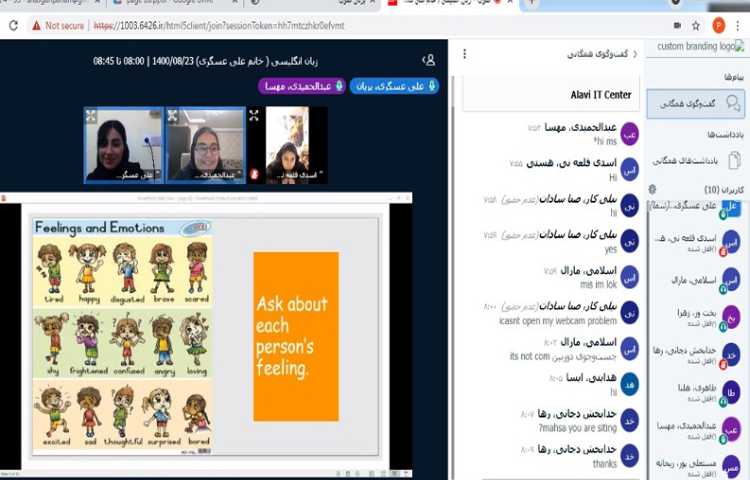The width and height of the screenshot is (750, 480).
Task: Open the گفت‌وگوی همگانی public chat item
Action: (x=696, y=104)
